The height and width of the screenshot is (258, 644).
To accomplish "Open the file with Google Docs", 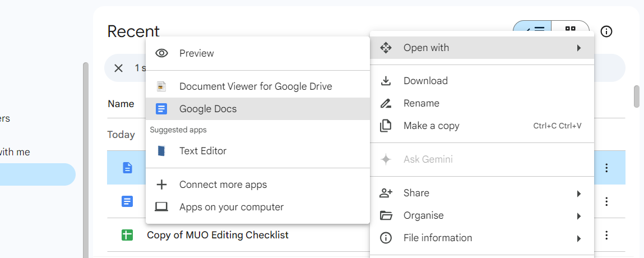I will coord(257,109).
